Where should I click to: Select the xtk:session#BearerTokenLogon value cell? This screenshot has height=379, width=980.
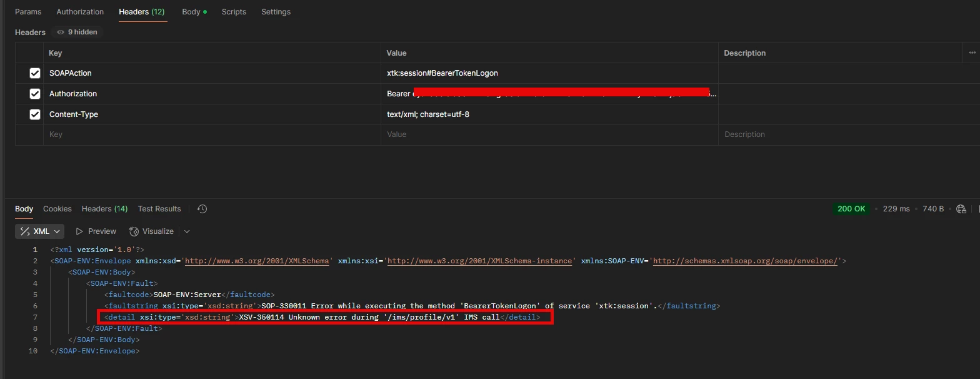click(x=549, y=73)
